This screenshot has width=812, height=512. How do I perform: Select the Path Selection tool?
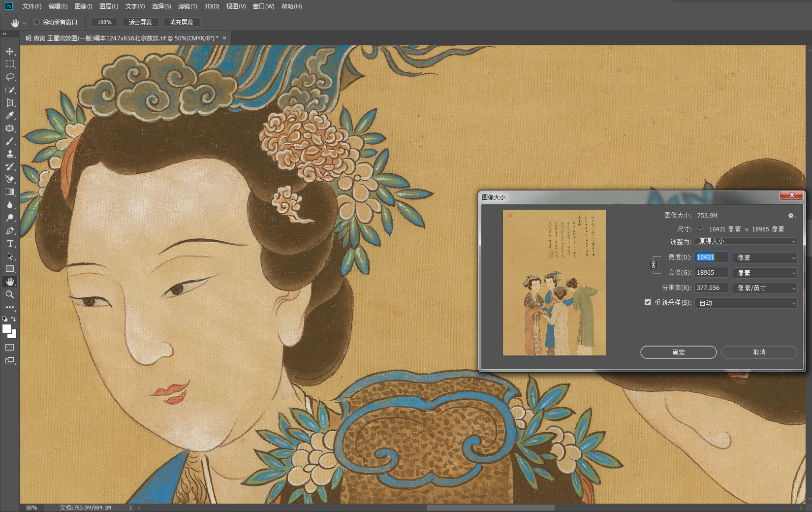pos(10,256)
